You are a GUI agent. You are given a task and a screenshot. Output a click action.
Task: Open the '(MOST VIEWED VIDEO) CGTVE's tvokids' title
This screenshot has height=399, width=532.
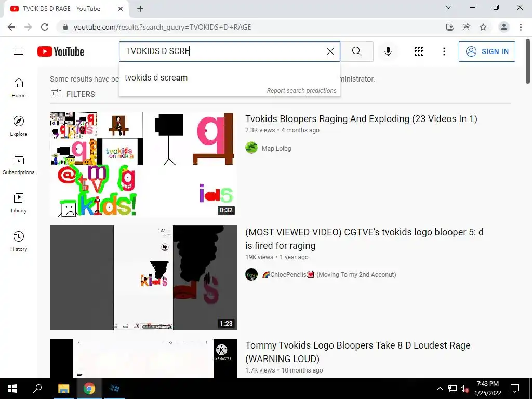coord(364,239)
